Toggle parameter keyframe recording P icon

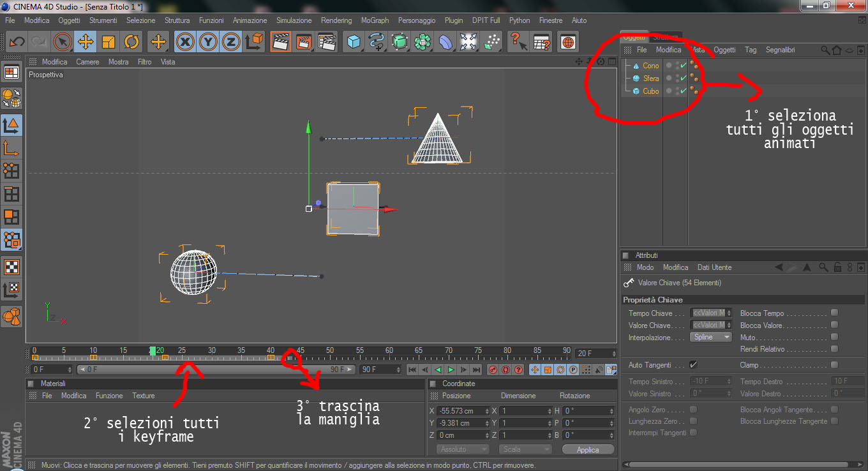573,370
